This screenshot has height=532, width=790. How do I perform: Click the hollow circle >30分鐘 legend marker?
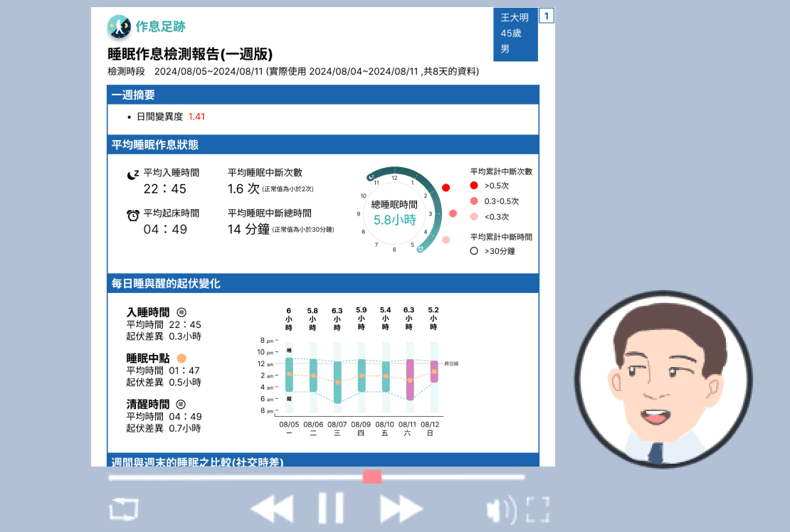(474, 251)
